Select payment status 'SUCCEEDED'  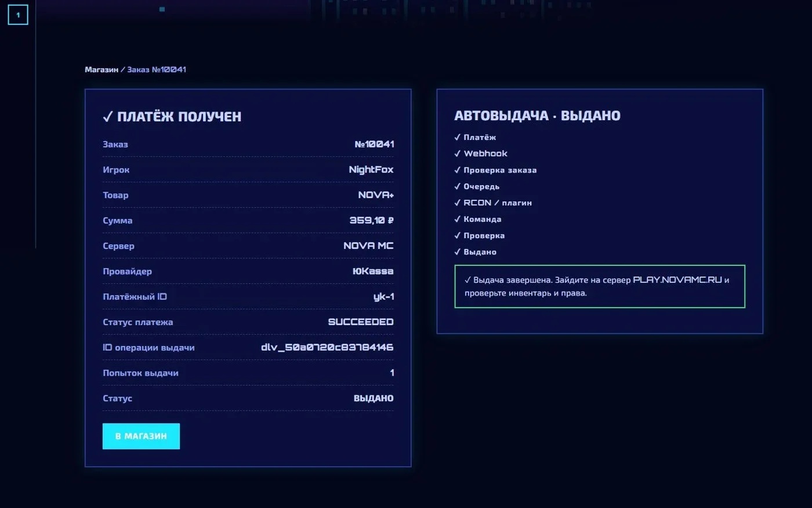(x=361, y=322)
